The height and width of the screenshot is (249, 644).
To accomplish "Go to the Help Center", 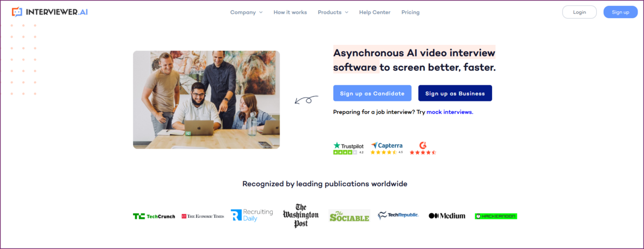I will click(x=375, y=12).
